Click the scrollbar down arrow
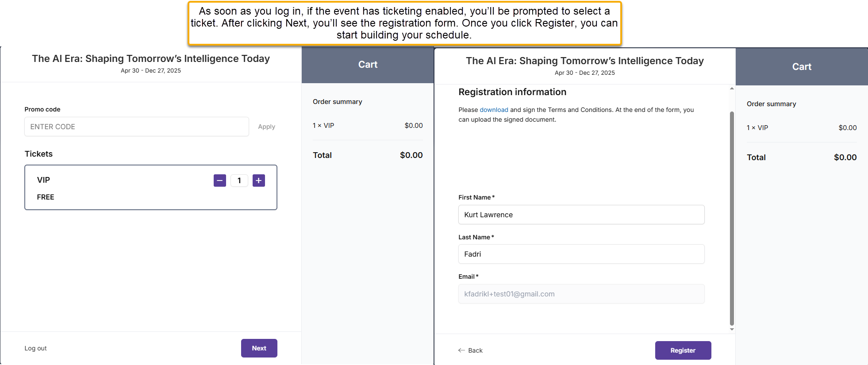The height and width of the screenshot is (365, 868). point(732,329)
